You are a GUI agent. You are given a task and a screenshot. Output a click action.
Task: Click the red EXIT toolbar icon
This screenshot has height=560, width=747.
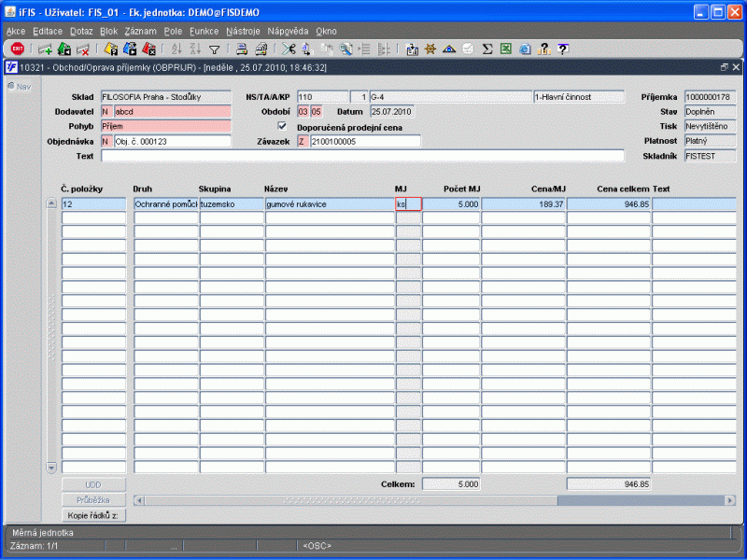click(17, 49)
